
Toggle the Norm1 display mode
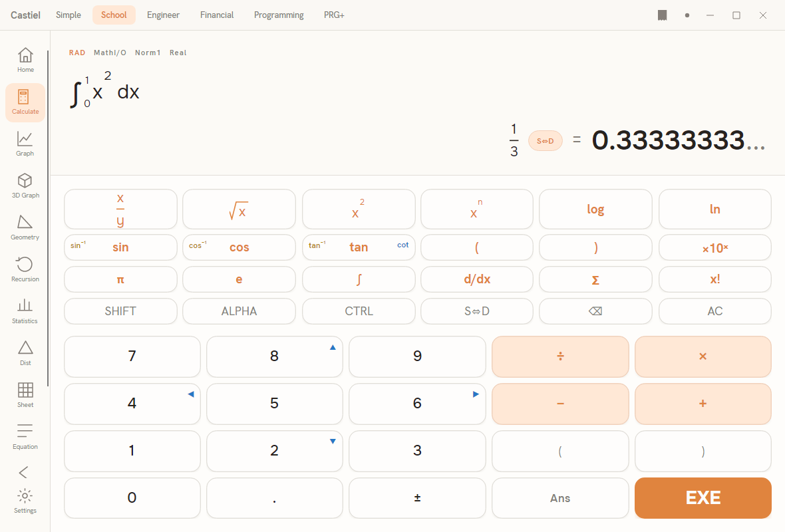pyautogui.click(x=148, y=53)
